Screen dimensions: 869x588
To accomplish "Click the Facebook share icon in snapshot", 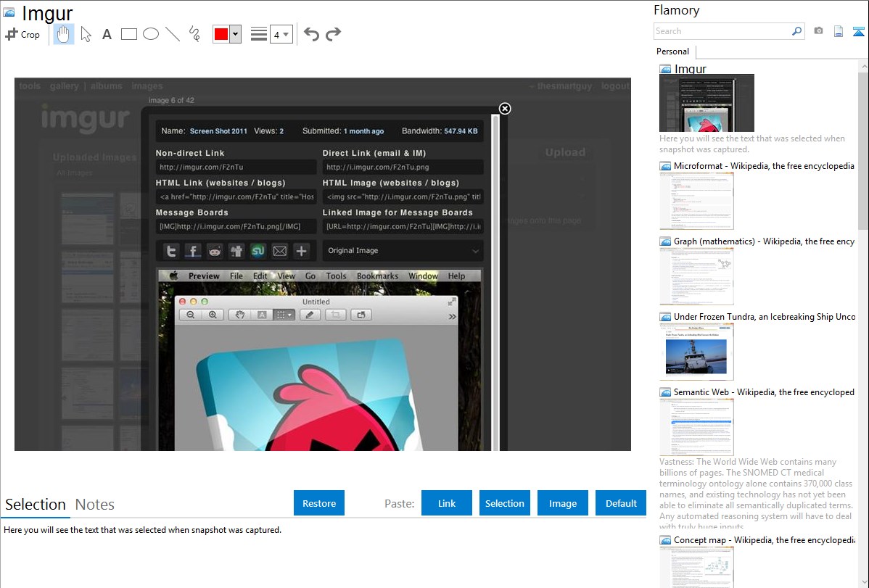I will 193,251.
